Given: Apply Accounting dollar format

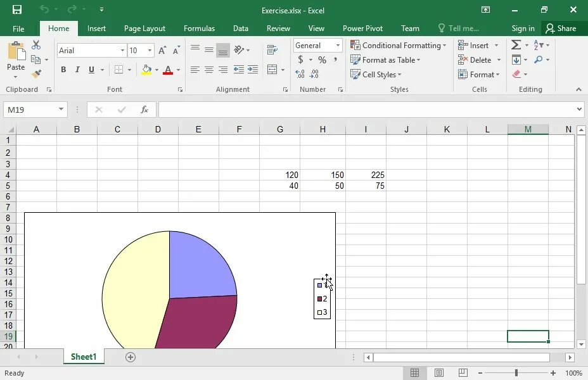Looking at the screenshot, I should tap(300, 60).
